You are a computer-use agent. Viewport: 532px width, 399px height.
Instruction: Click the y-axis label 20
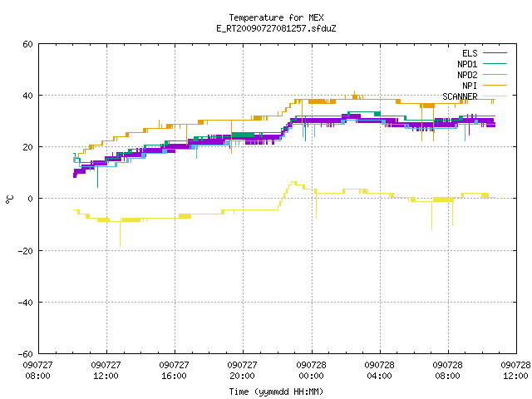27,147
